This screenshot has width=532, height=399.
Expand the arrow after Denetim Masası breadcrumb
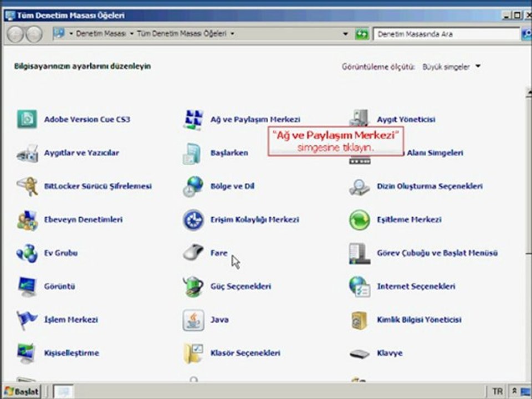pyautogui.click(x=132, y=34)
